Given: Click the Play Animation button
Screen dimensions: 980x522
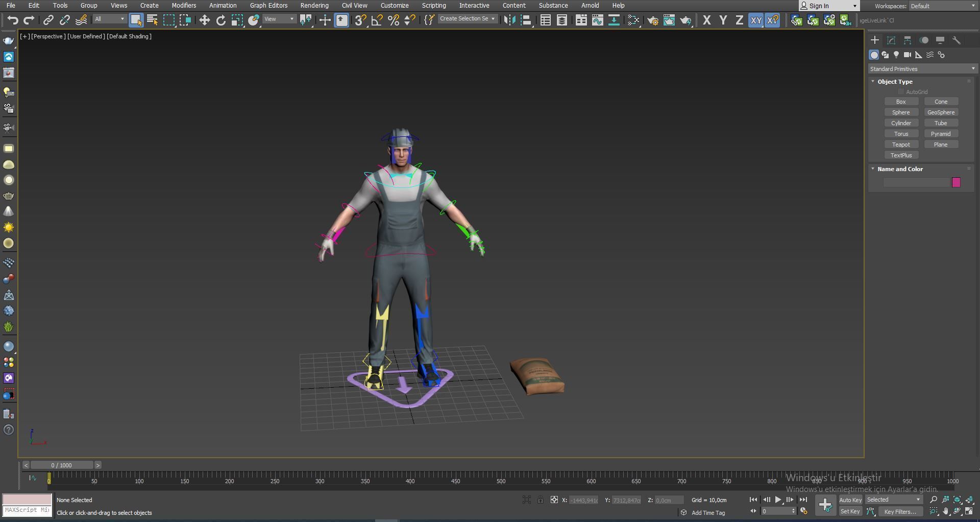Looking at the screenshot, I should [778, 500].
